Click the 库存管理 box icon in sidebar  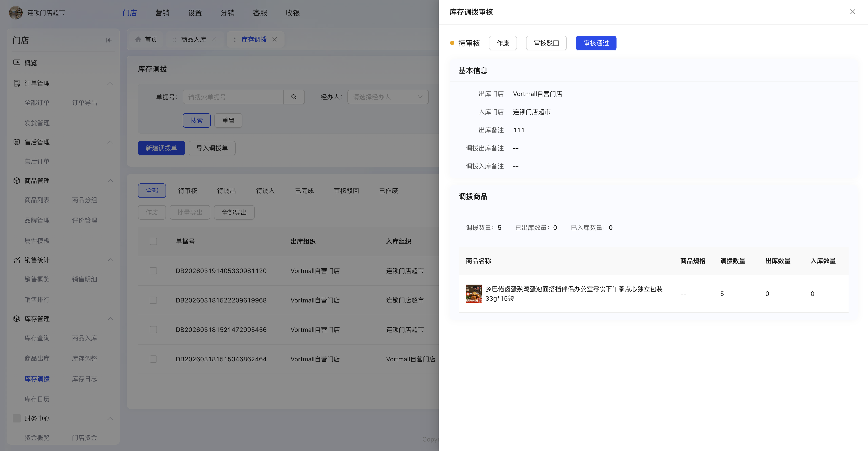[x=17, y=319]
